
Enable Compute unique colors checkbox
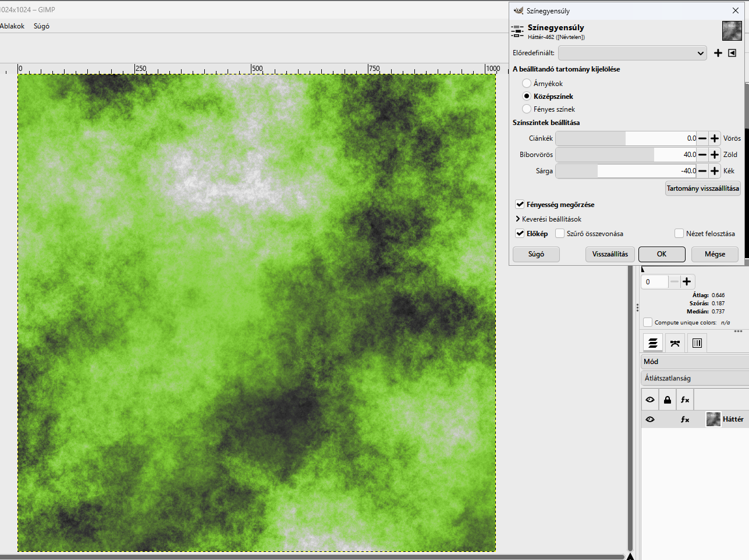point(648,322)
